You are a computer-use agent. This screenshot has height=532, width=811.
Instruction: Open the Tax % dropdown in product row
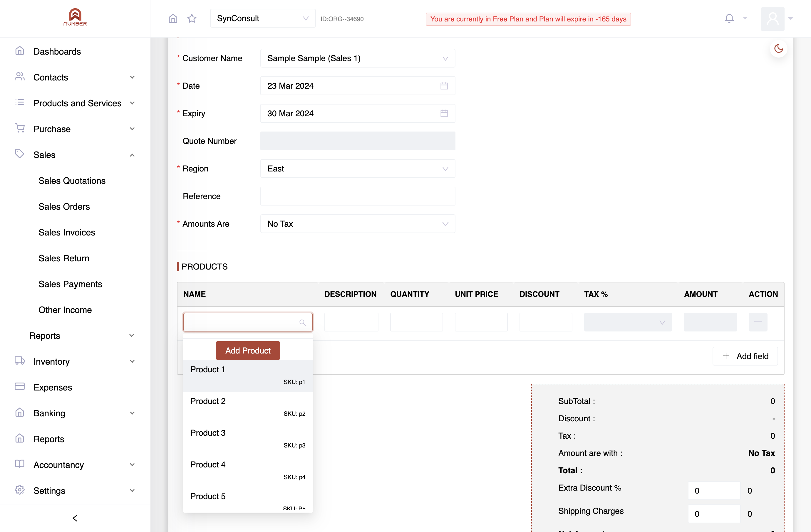pyautogui.click(x=628, y=322)
